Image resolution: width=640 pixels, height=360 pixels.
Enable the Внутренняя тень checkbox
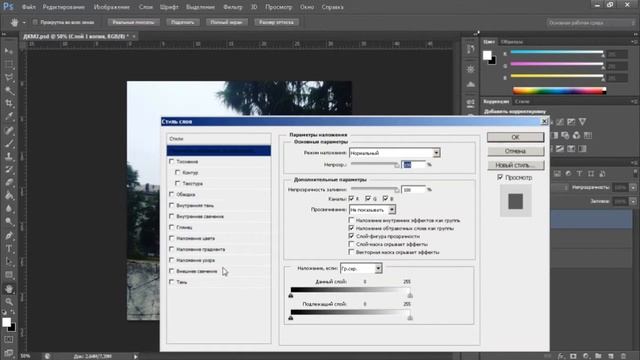[x=171, y=205]
